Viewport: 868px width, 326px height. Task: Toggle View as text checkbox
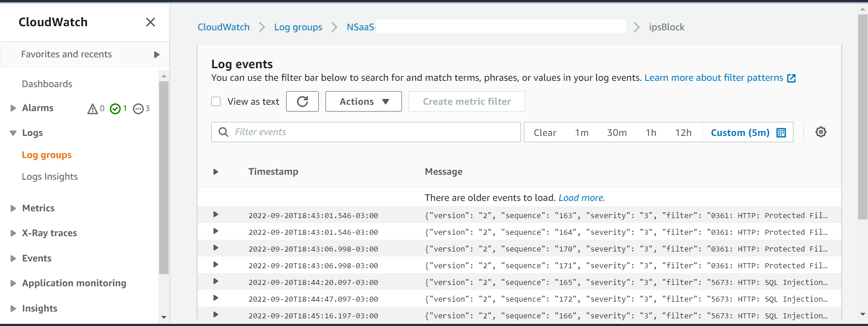[x=216, y=102]
